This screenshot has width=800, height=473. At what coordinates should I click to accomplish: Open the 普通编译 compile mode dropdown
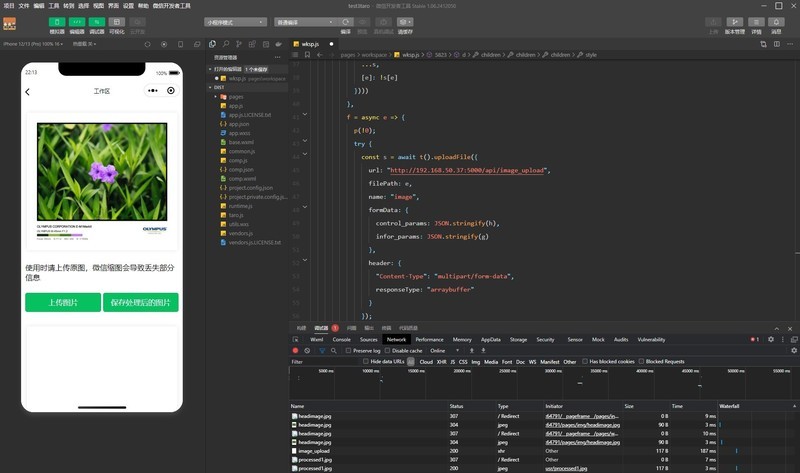[x=305, y=21]
